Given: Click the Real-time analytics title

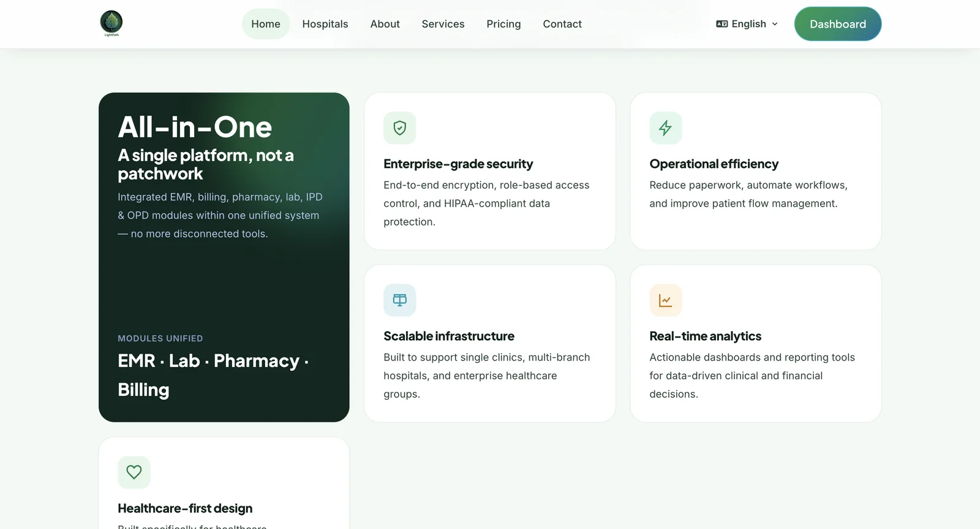Looking at the screenshot, I should tap(706, 336).
